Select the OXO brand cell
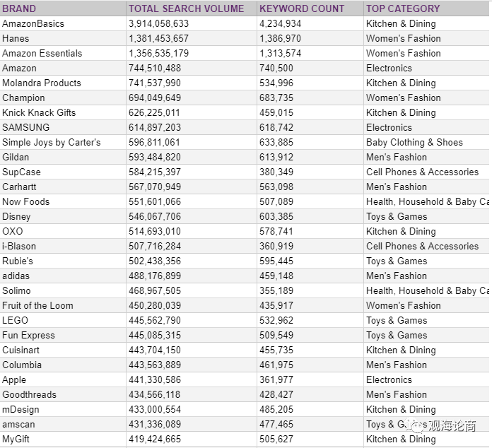Viewport: 492px width, 448px height. tap(63, 231)
